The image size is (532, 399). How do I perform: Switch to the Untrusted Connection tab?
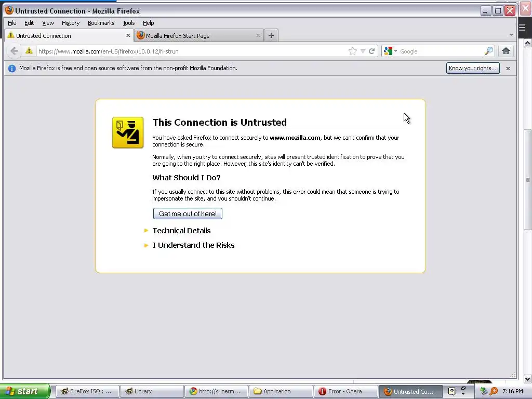[x=69, y=36]
